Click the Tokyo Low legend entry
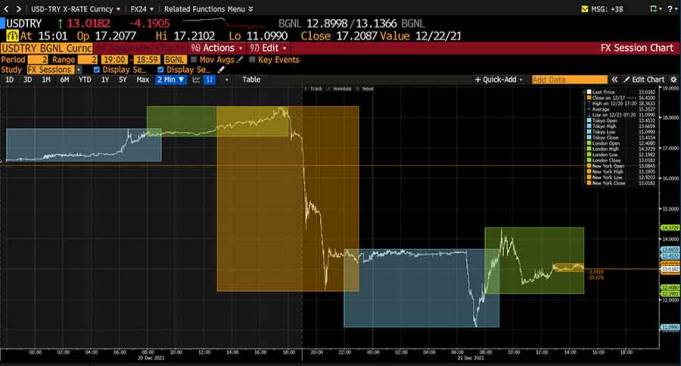The width and height of the screenshot is (681, 366). (621, 132)
